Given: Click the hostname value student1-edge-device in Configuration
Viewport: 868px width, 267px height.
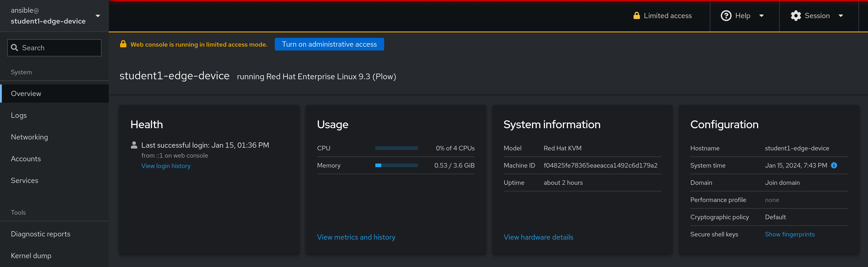Looking at the screenshot, I should 797,148.
